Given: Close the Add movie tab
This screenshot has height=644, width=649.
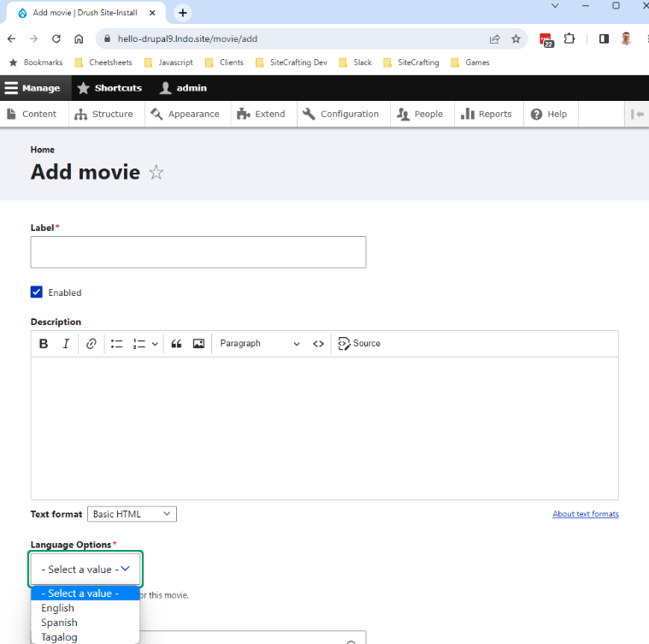Looking at the screenshot, I should (x=152, y=13).
